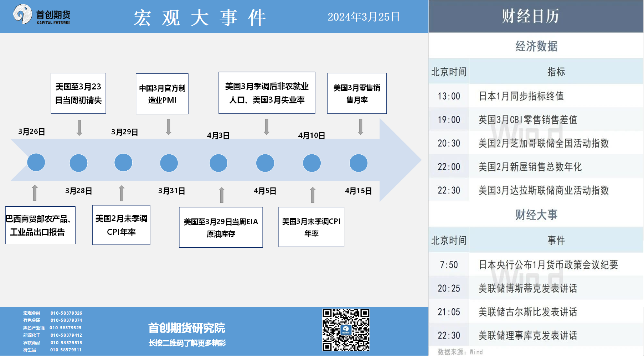This screenshot has height=356, width=644.
Task: Click the 美国3月季调后非农就业人口 event box
Action: coord(267,93)
